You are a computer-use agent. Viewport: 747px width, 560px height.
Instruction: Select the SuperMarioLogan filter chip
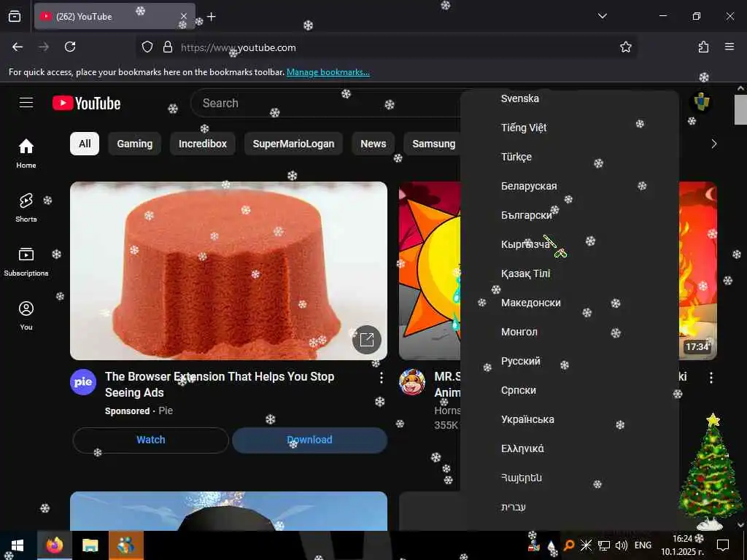pos(293,144)
